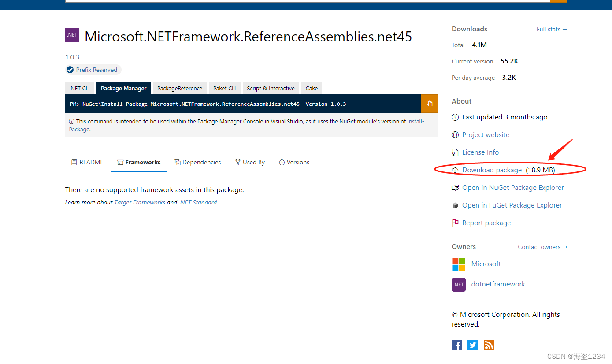
Task: Open the PackageReference tab
Action: 179,88
